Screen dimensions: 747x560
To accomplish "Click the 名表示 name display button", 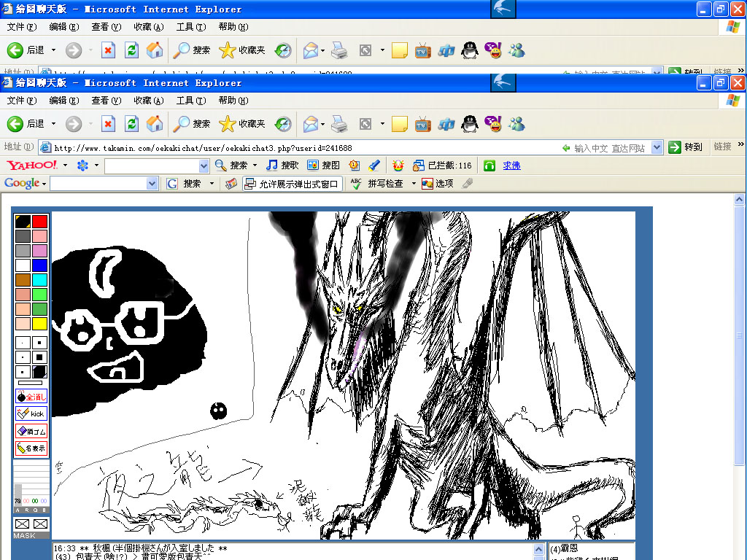I will coord(31,448).
